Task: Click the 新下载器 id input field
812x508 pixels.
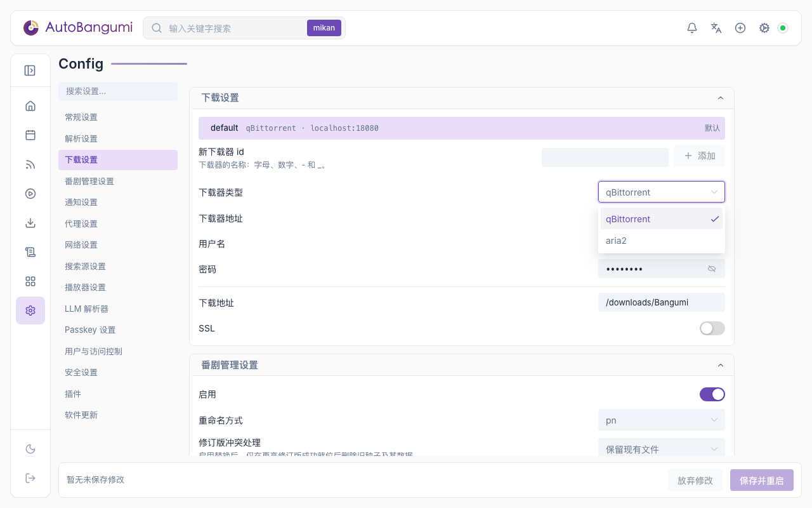Action: click(x=605, y=157)
